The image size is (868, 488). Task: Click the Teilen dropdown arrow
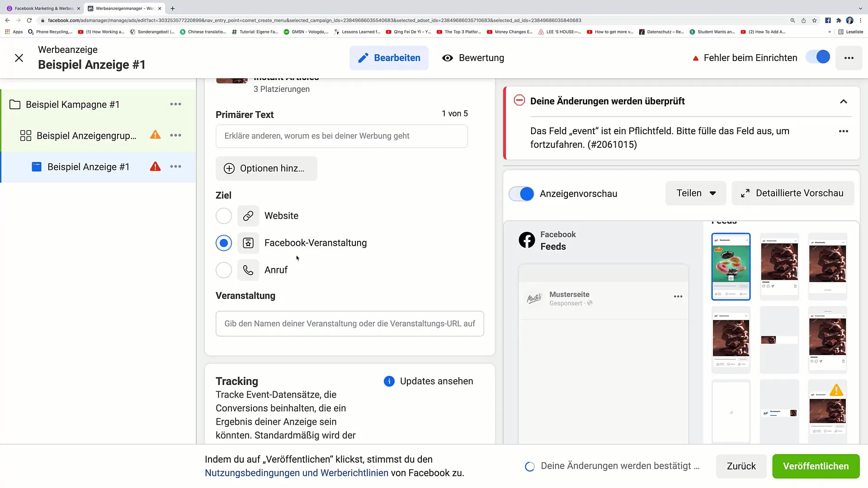(x=712, y=192)
